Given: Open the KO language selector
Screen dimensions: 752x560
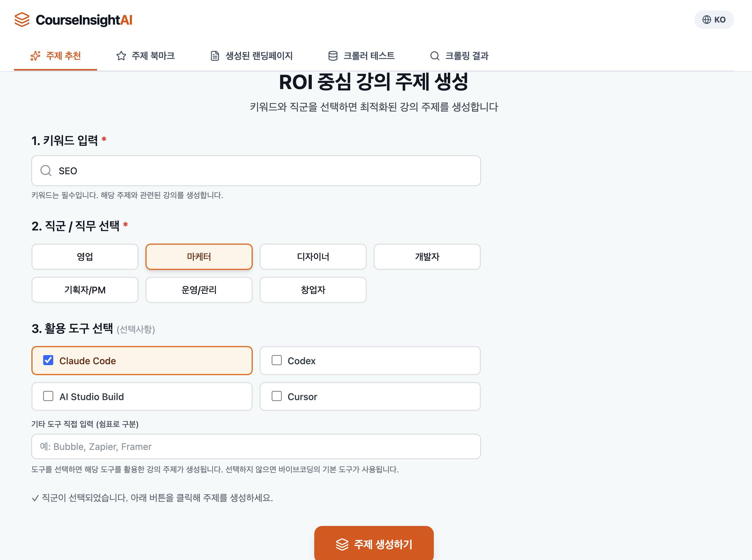Looking at the screenshot, I should pyautogui.click(x=714, y=20).
